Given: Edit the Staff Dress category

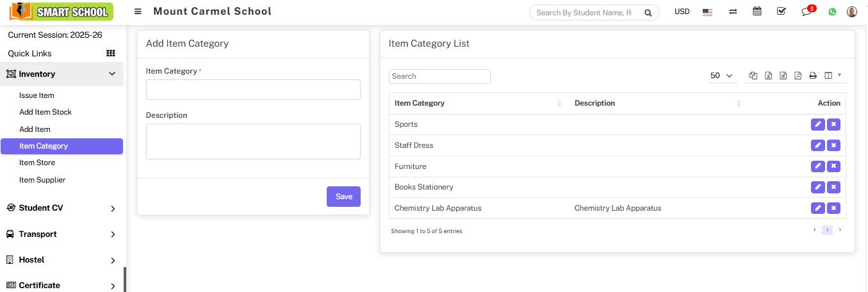Looking at the screenshot, I should pyautogui.click(x=817, y=145).
